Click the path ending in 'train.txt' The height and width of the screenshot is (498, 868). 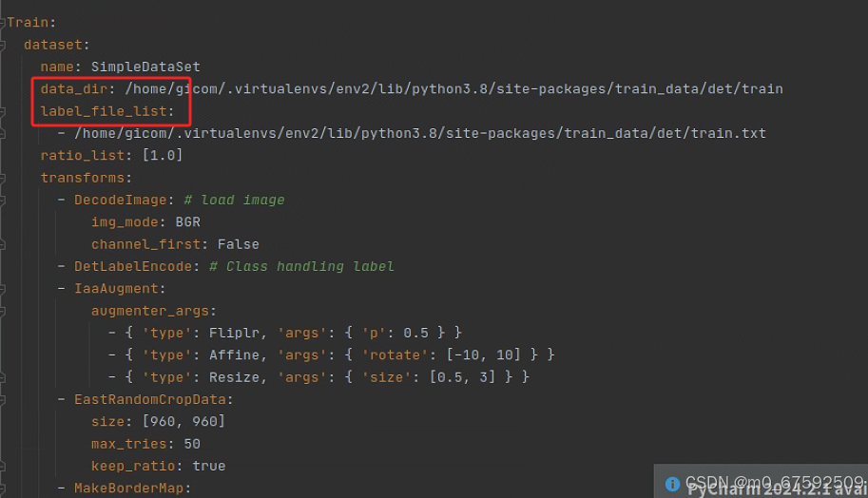pyautogui.click(x=420, y=133)
